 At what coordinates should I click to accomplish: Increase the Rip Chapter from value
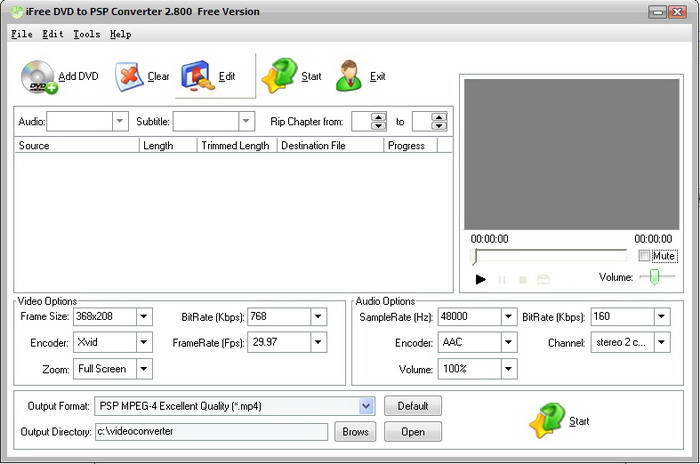click(379, 117)
